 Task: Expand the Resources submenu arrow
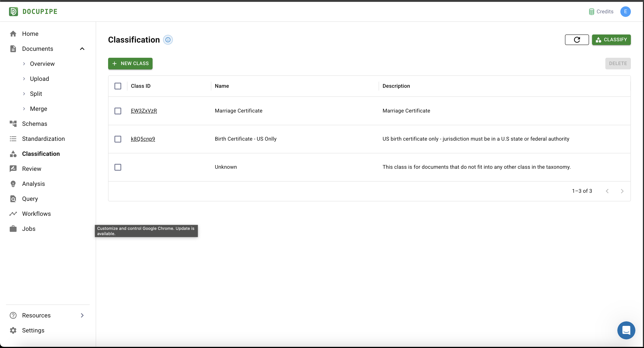(82, 315)
